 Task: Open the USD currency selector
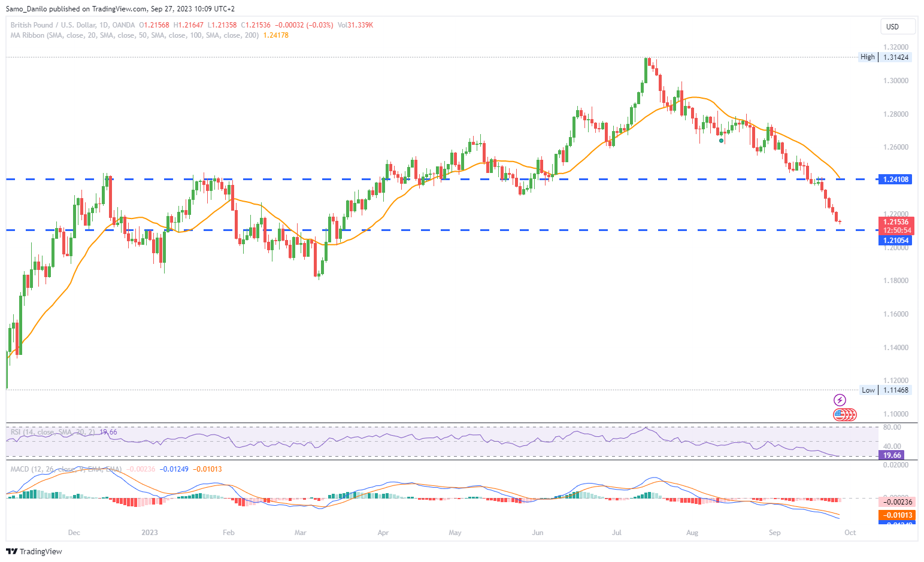(x=897, y=26)
